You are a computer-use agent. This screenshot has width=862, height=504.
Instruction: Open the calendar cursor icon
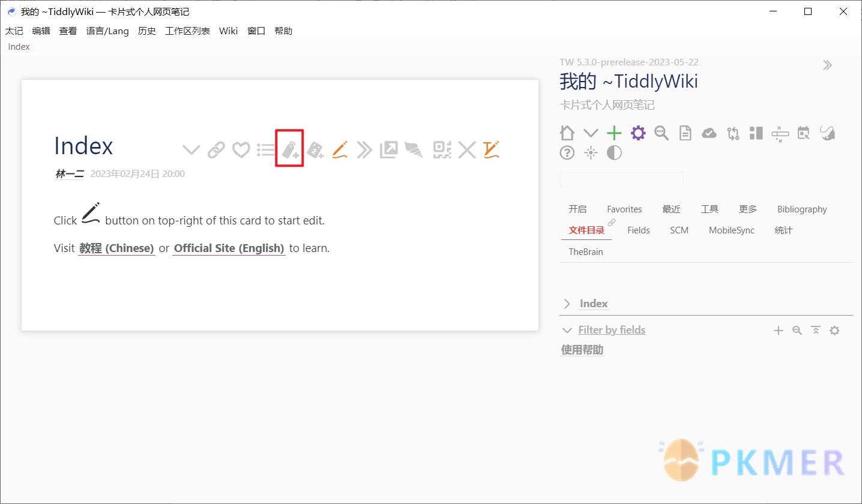pos(804,133)
